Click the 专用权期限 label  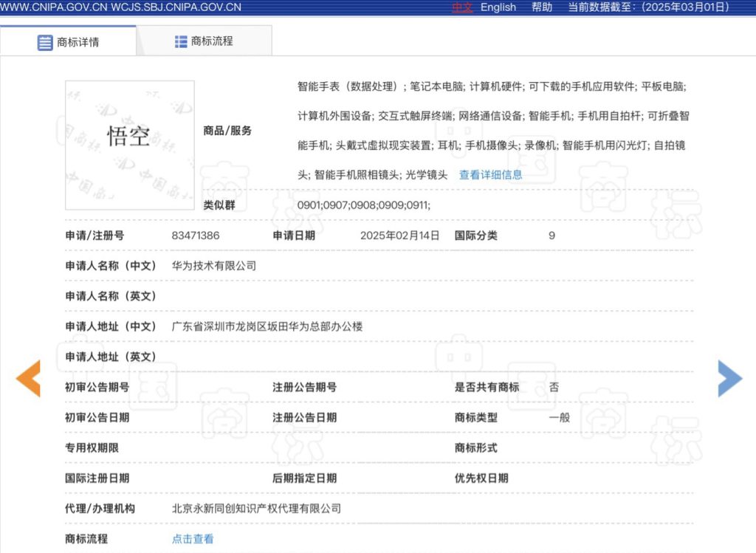click(x=92, y=448)
